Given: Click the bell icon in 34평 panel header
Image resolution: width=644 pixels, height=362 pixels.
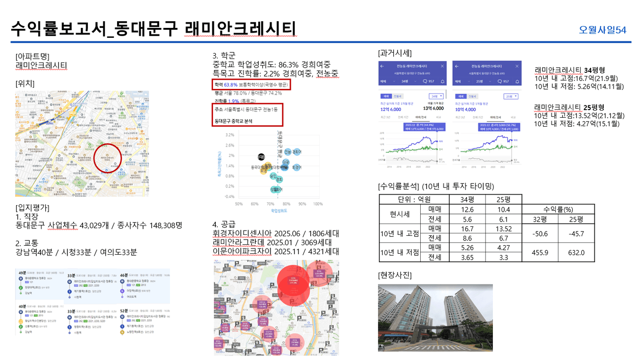Looking at the screenshot, I should point(442,81).
